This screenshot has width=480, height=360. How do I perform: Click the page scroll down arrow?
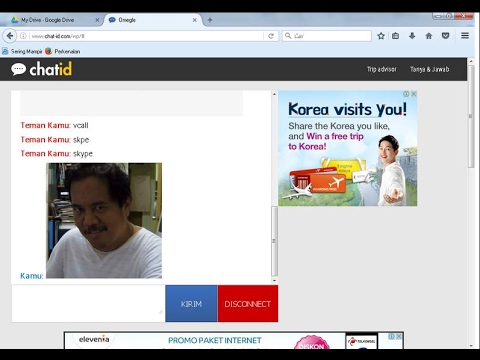471,346
